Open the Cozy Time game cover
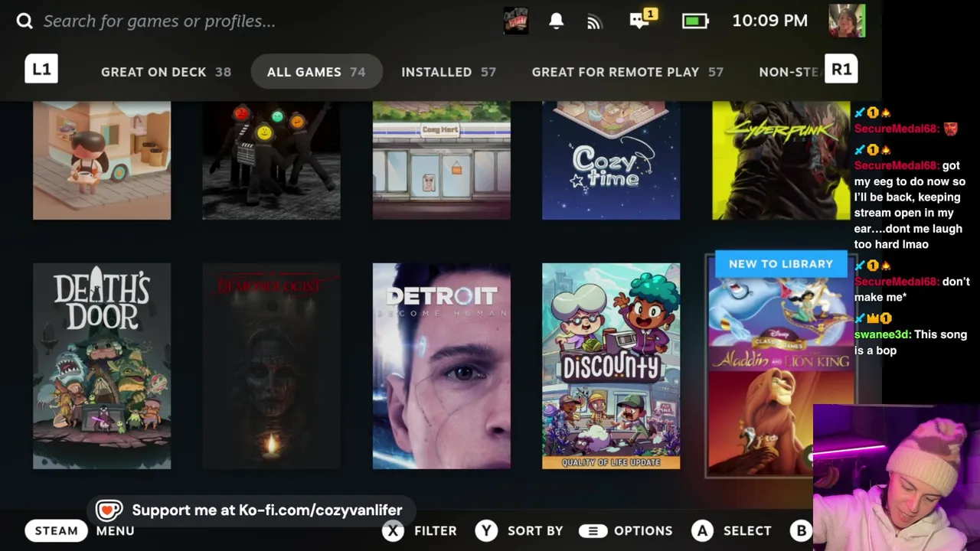Image resolution: width=980 pixels, height=551 pixels. click(611, 161)
